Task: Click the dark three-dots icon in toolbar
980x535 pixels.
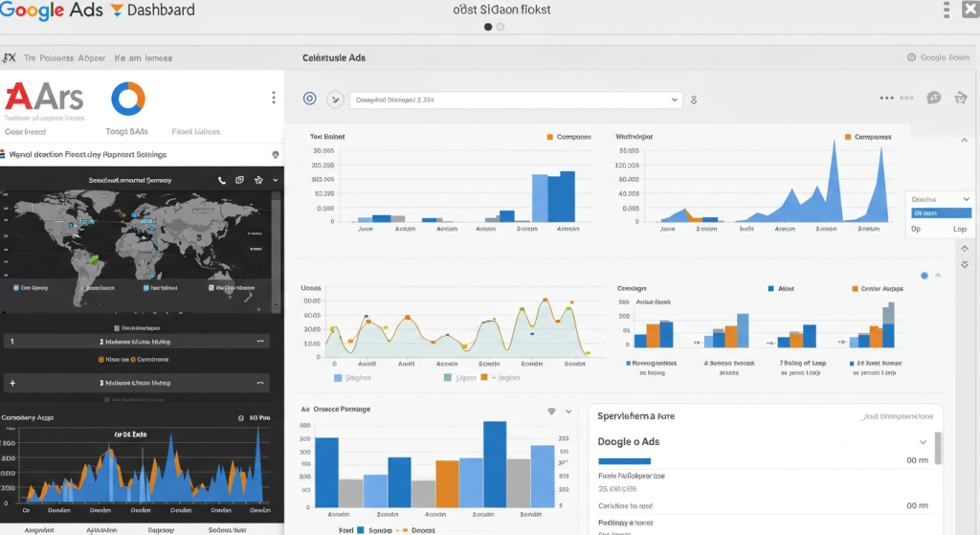Action: (886, 99)
